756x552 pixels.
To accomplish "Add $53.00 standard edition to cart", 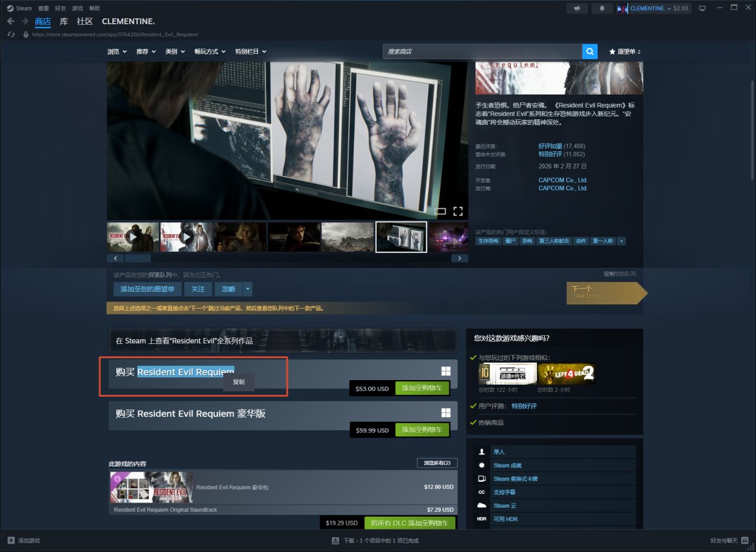I will pos(422,388).
